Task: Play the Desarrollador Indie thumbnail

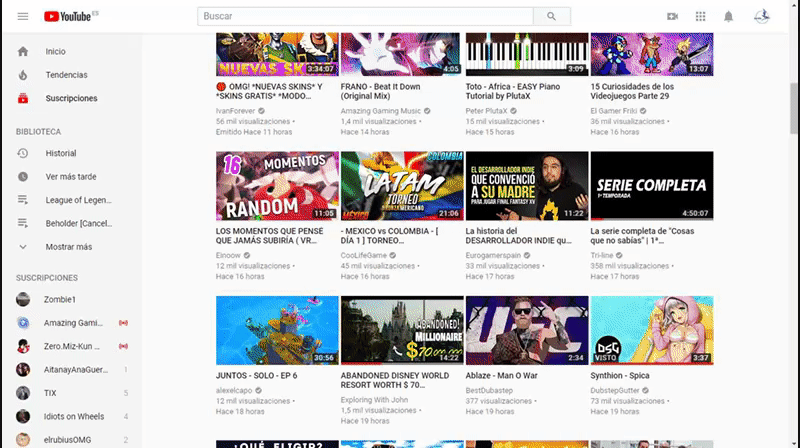Action: pos(527,186)
